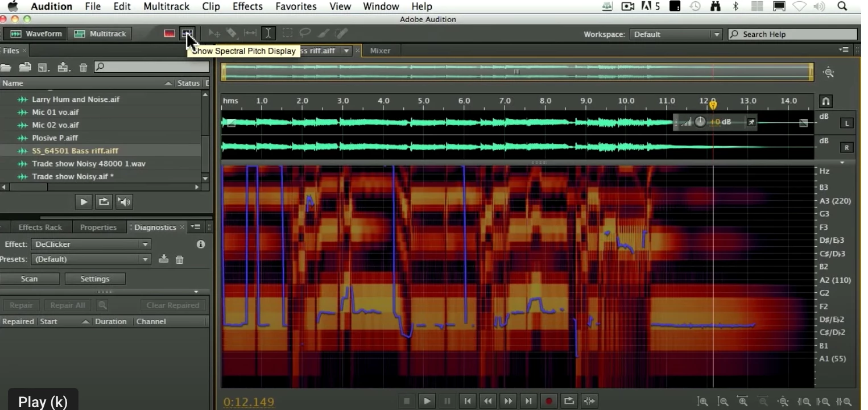Switch to the Properties tab
This screenshot has height=410, width=868.
point(98,227)
